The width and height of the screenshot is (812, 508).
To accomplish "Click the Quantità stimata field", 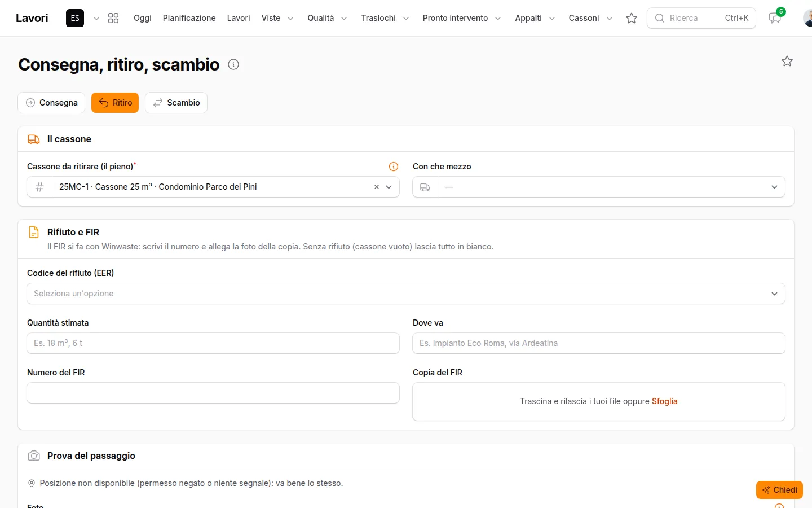I will (x=213, y=343).
